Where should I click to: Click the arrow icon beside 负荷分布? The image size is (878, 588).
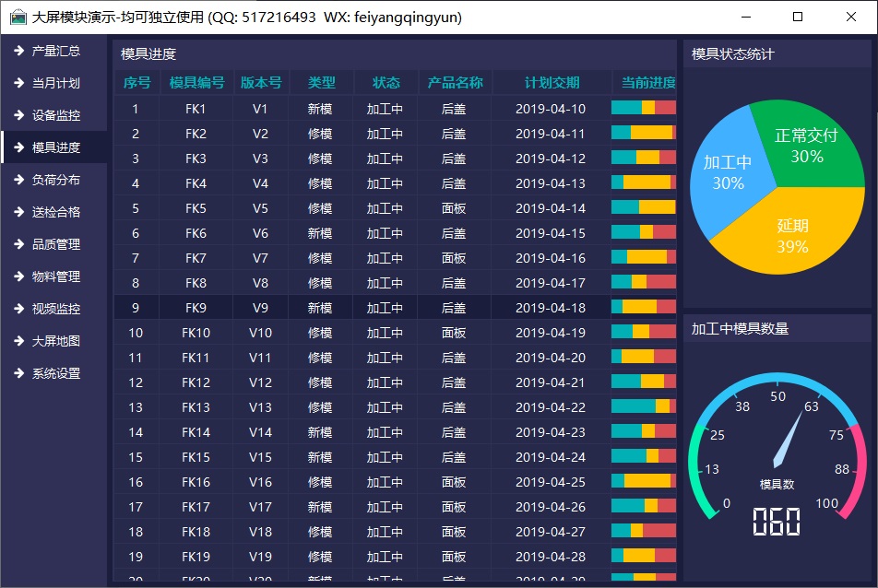click(18, 180)
